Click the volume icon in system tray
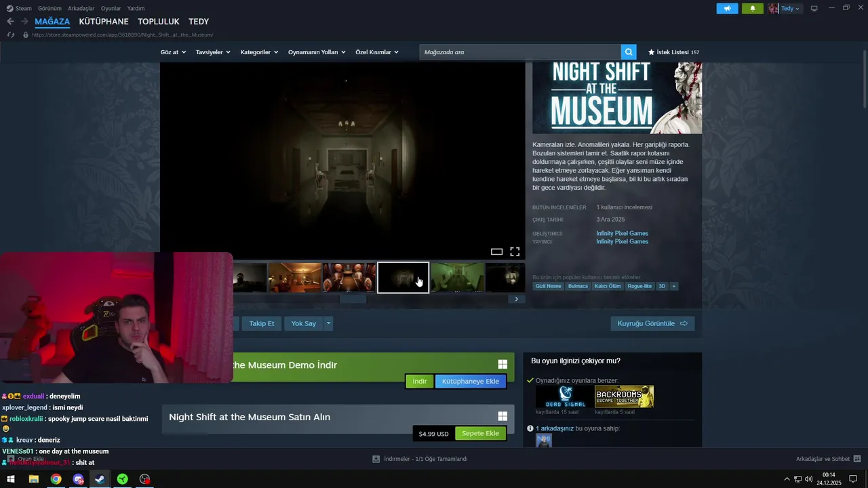 tap(808, 479)
